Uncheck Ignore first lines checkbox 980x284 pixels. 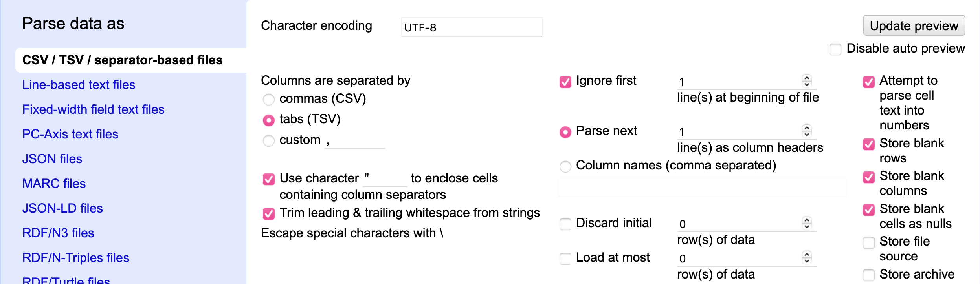coord(565,82)
